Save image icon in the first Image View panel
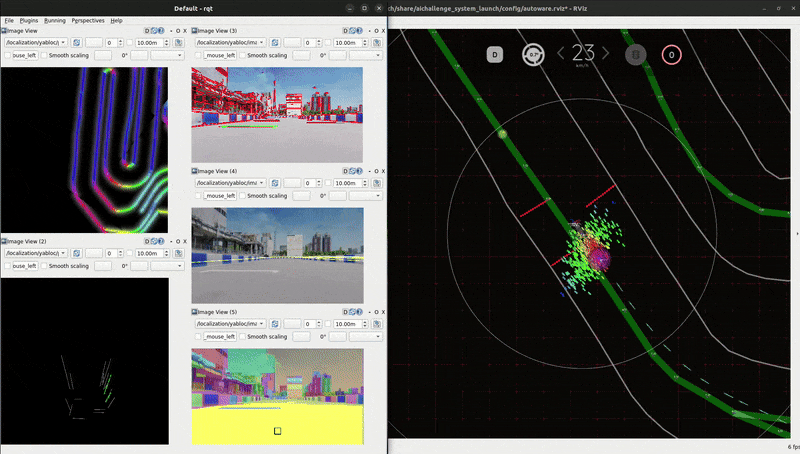This screenshot has height=454, width=800. pos(179,42)
